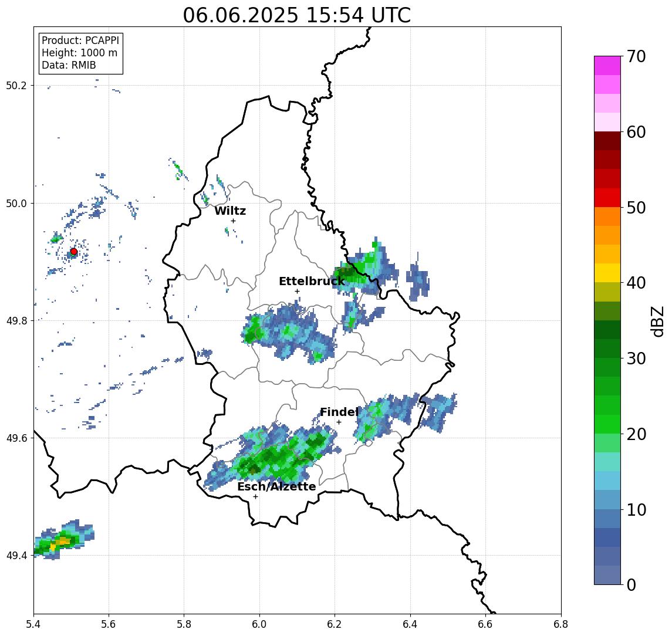Image resolution: width=672 pixels, height=636 pixels.
Task: Click the colorbar tick label 70
Action: tap(636, 56)
